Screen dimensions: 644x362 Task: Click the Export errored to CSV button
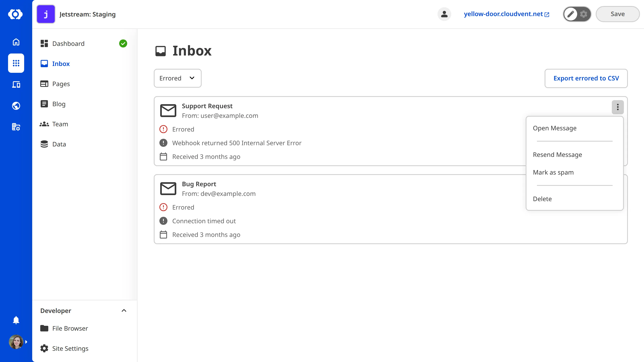pyautogui.click(x=586, y=78)
